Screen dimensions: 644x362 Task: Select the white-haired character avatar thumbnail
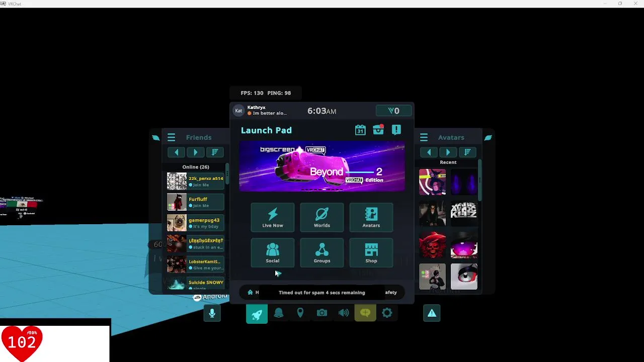pos(432,277)
